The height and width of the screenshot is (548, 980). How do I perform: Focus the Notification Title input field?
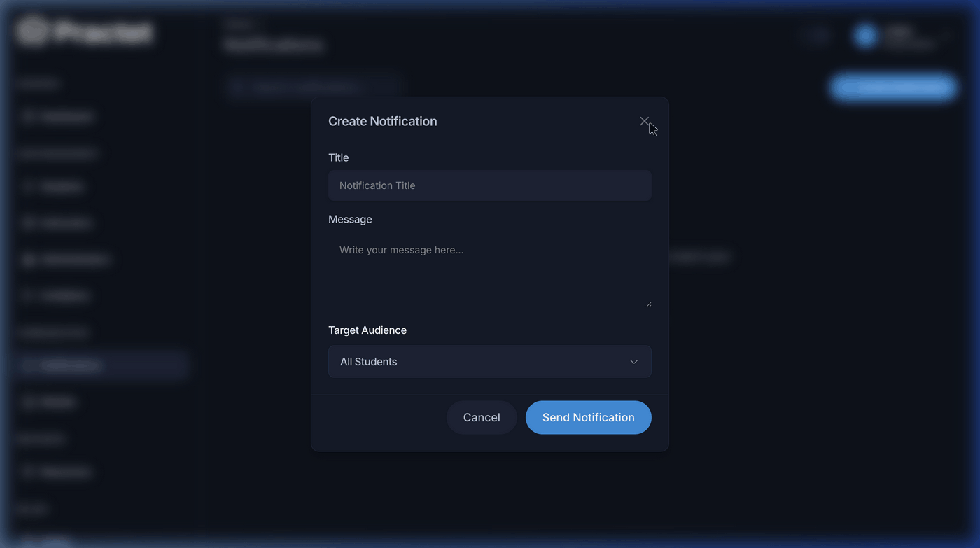(489, 185)
